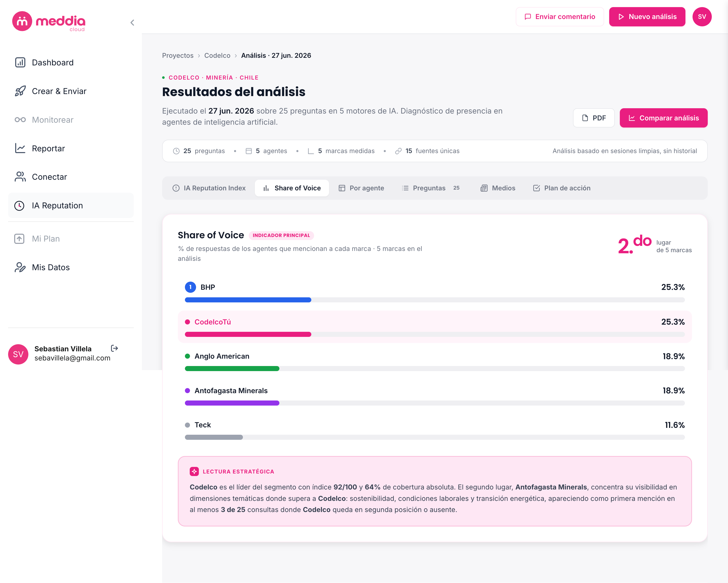Image resolution: width=728 pixels, height=583 pixels.
Task: Go to Dashboard in the sidebar
Action: point(71,63)
